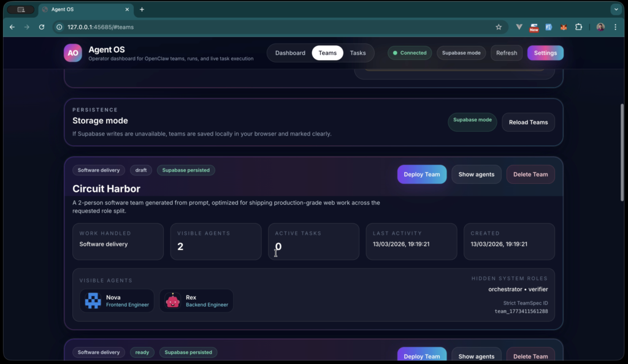Click the browser back arrow
The height and width of the screenshot is (364, 628).
point(12,27)
